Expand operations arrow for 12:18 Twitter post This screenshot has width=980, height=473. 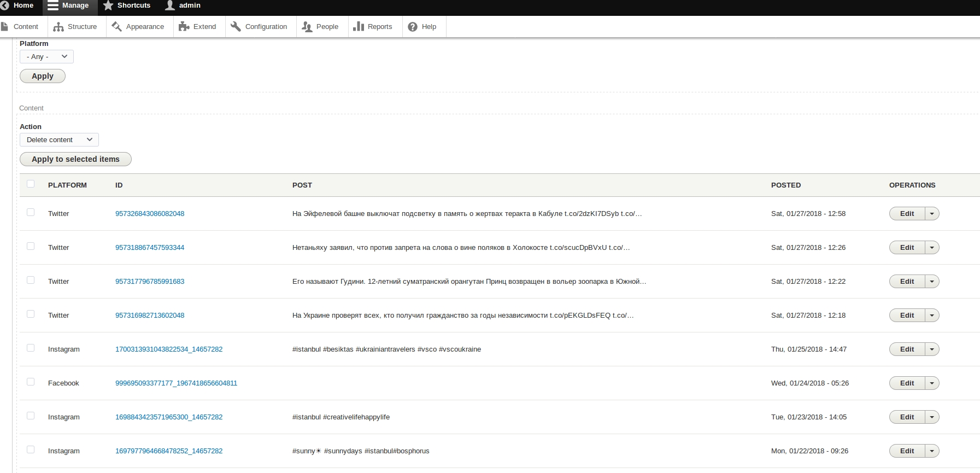coord(932,316)
